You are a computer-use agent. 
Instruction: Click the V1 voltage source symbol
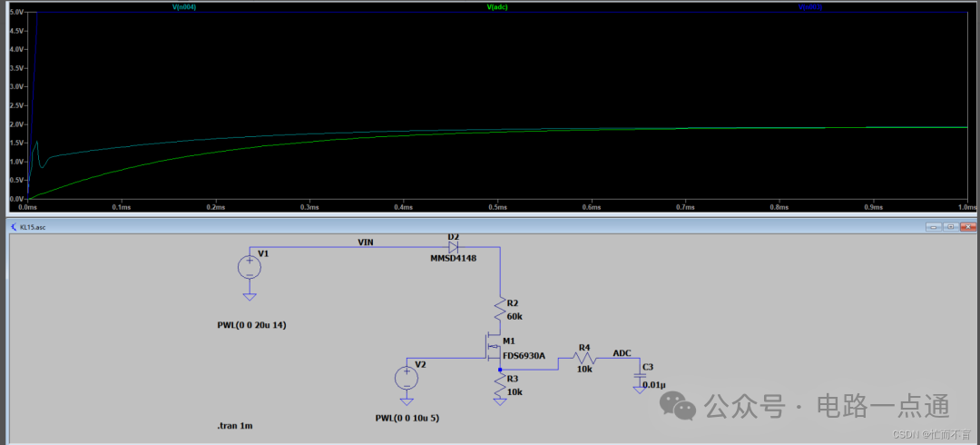point(249,267)
